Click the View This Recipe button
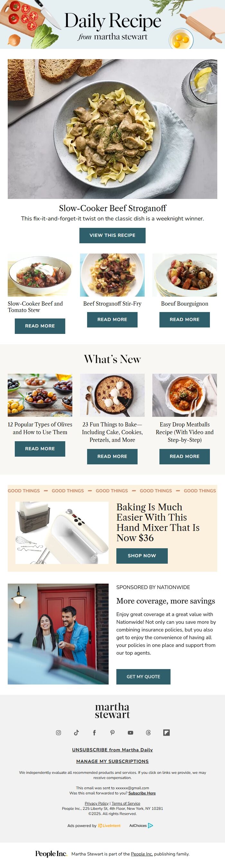Image resolution: width=225 pixels, height=868 pixels. [x=113, y=235]
